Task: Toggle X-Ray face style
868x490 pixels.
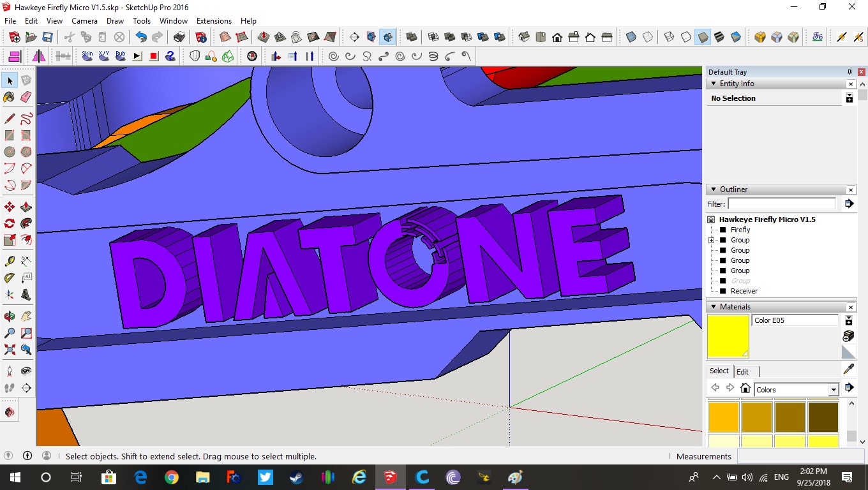Action: 631,37
